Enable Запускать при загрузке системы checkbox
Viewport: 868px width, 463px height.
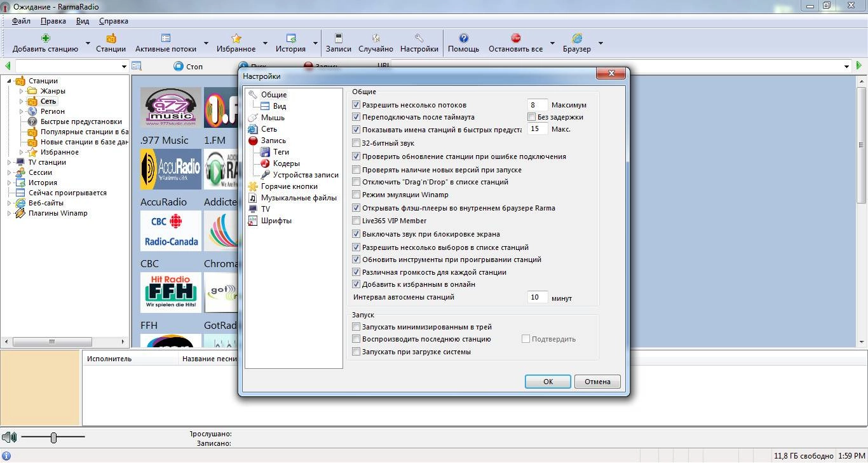[x=356, y=352]
